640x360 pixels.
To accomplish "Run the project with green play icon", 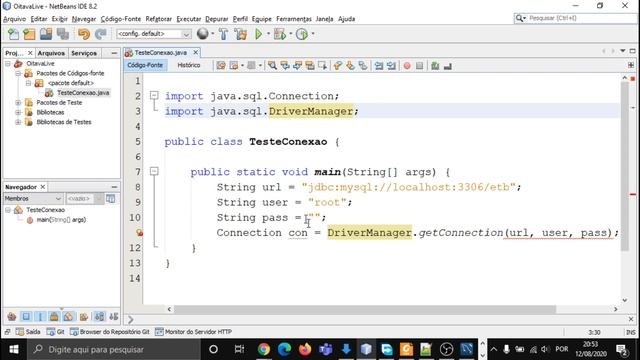I will click(x=258, y=34).
